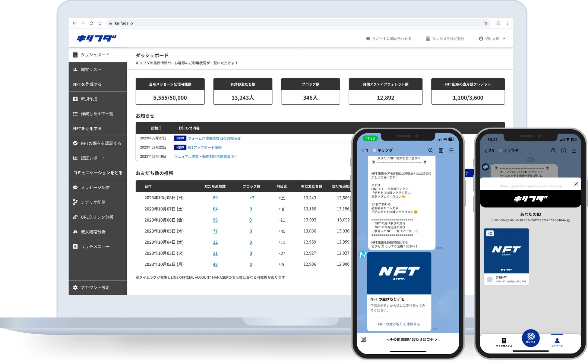Click the browser reload icon
The width and height of the screenshot is (588, 364).
tap(91, 23)
